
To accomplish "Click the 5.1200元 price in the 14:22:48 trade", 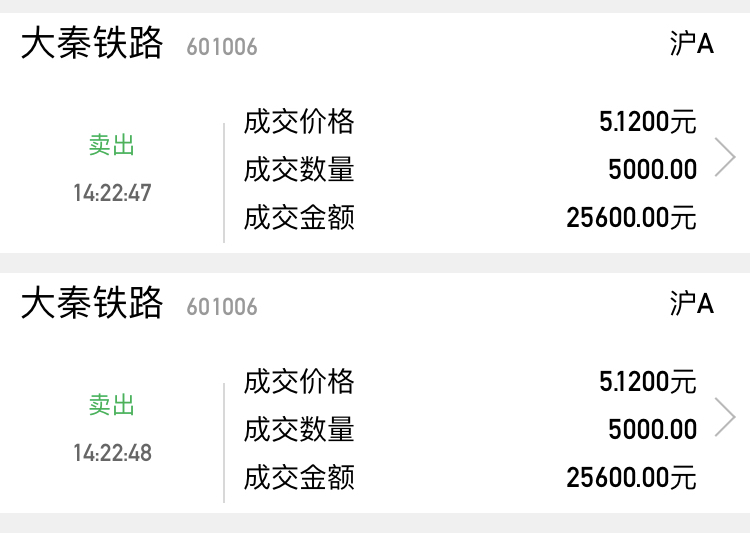I will click(647, 382).
